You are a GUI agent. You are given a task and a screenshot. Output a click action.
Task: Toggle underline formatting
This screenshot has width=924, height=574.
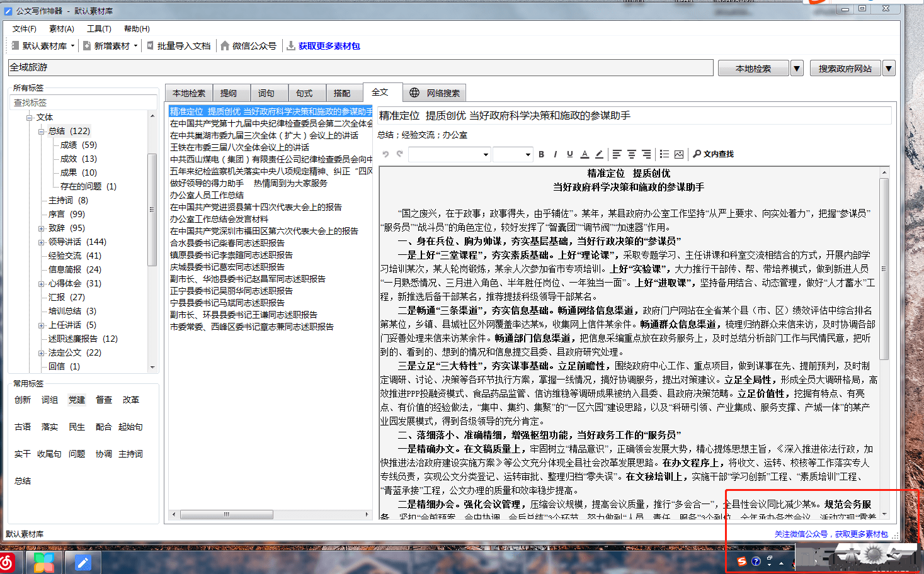pos(569,154)
